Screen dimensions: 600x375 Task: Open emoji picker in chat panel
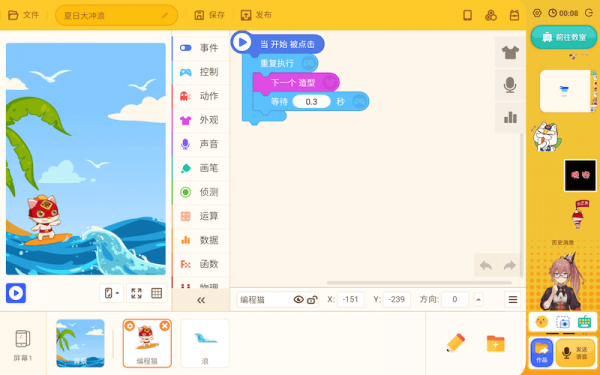[541, 322]
